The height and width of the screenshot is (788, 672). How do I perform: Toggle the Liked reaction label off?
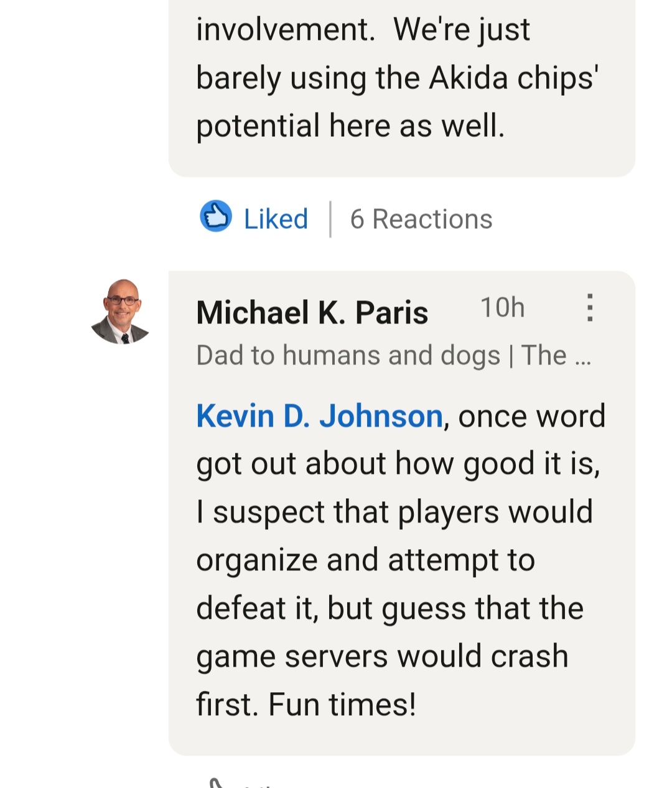point(276,219)
